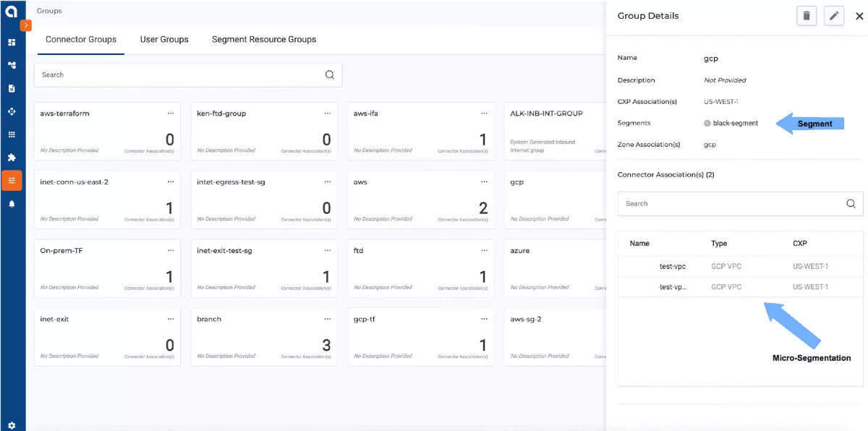Select the Connector Groups tab
868x431 pixels.
click(81, 39)
